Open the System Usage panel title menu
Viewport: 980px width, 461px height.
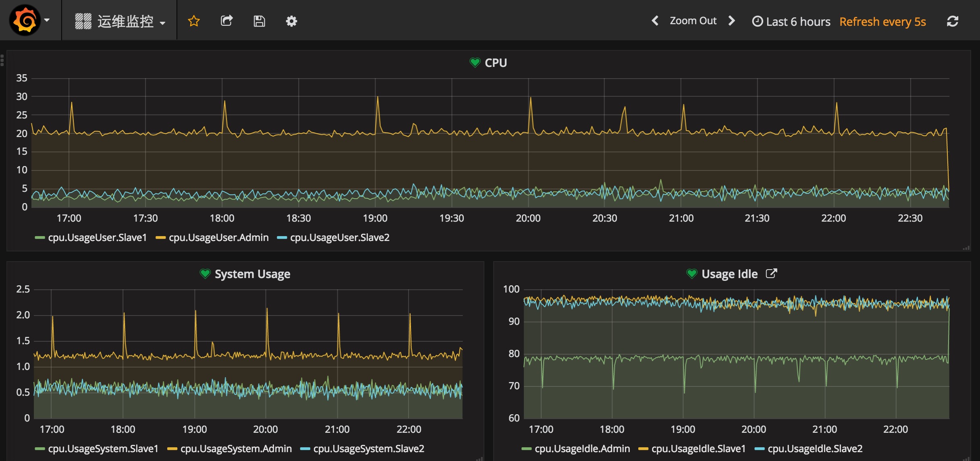point(252,274)
